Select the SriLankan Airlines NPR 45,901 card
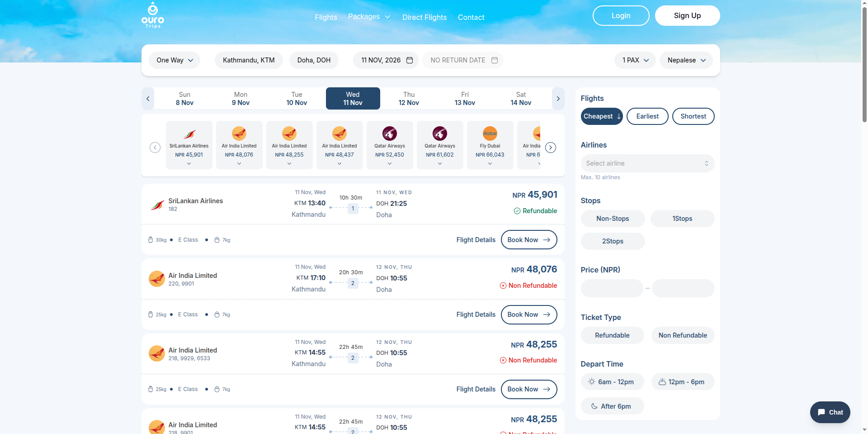868x434 pixels. point(189,145)
